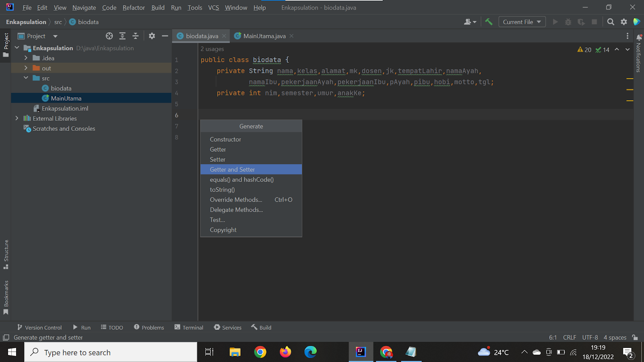Screen dimensions: 644x362
Task: Click CRLF line separator in status bar
Action: click(x=570, y=337)
